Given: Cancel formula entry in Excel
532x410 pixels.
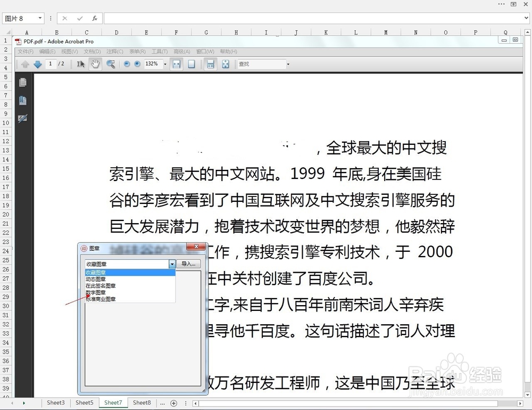Looking at the screenshot, I should pyautogui.click(x=65, y=18).
